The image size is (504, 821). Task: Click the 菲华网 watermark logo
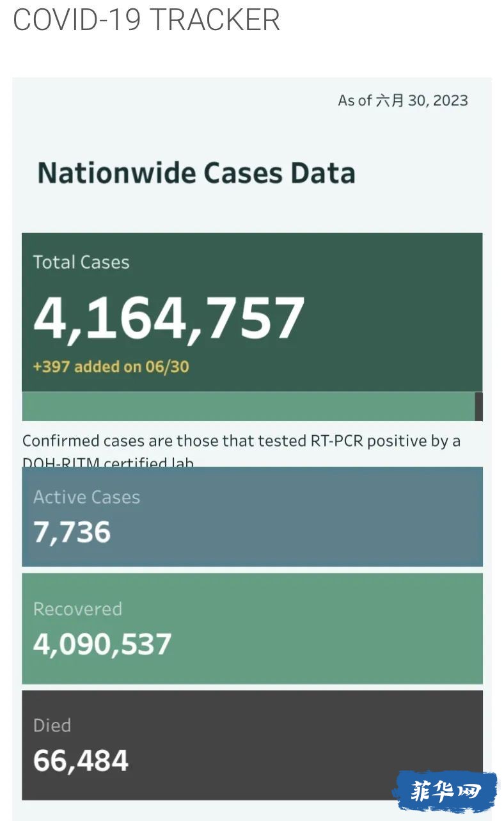tap(445, 792)
